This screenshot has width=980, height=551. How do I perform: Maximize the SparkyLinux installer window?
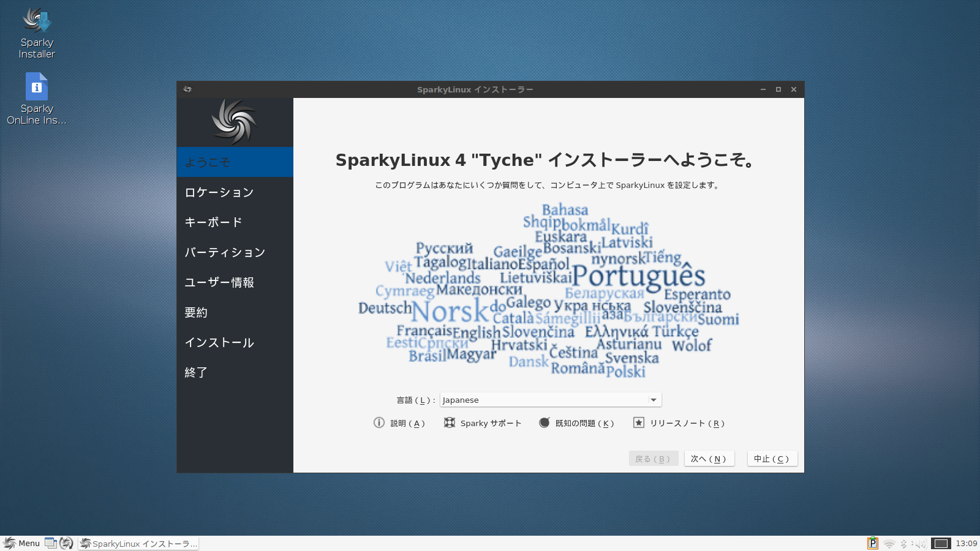tap(778, 89)
